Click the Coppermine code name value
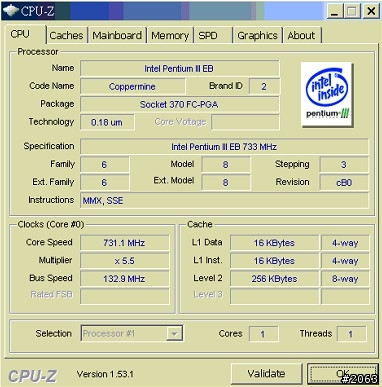The height and width of the screenshot is (387, 382). click(x=132, y=87)
